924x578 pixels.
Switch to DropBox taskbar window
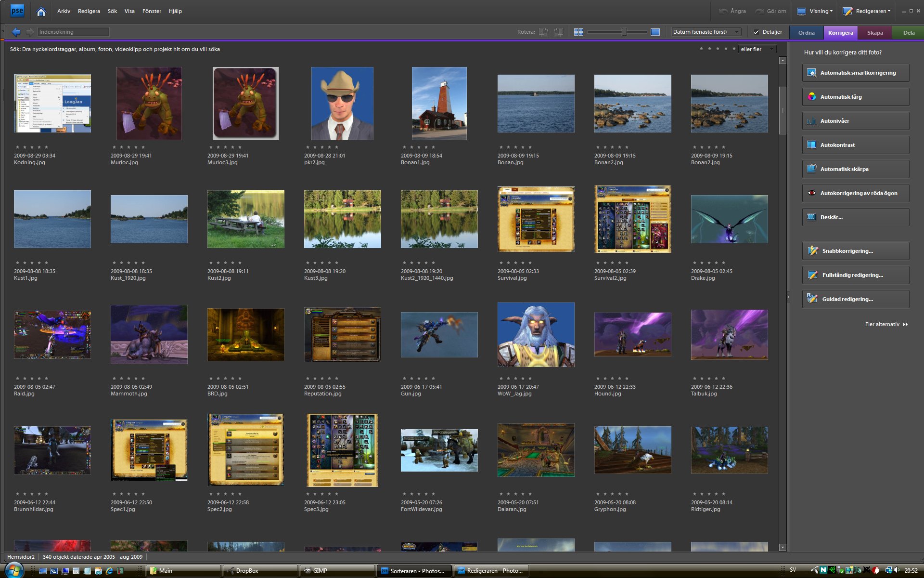pyautogui.click(x=260, y=571)
